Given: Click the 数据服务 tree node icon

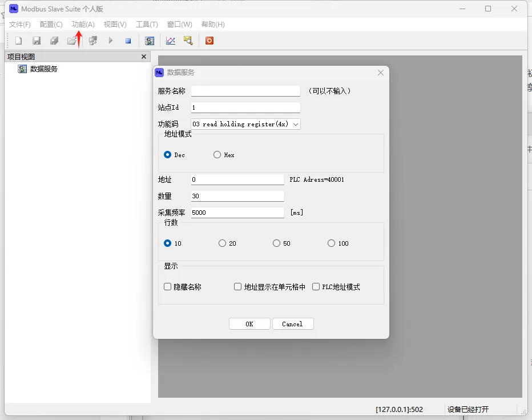Looking at the screenshot, I should coord(22,69).
